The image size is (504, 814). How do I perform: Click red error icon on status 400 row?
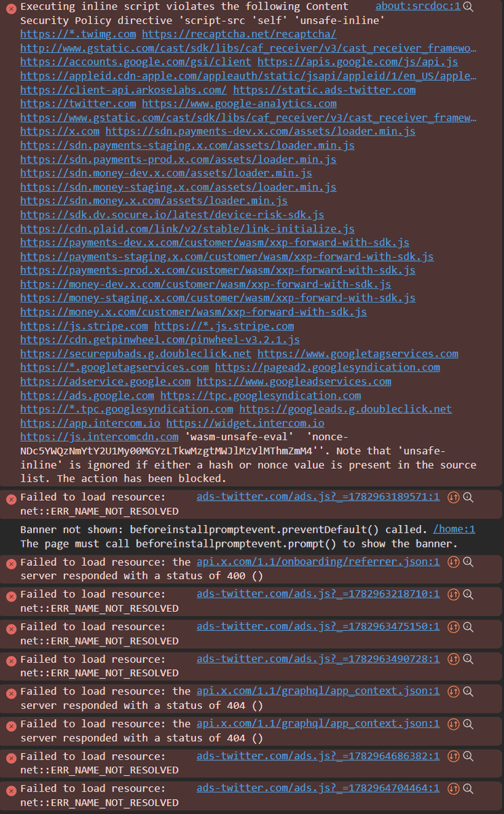pos(11,564)
